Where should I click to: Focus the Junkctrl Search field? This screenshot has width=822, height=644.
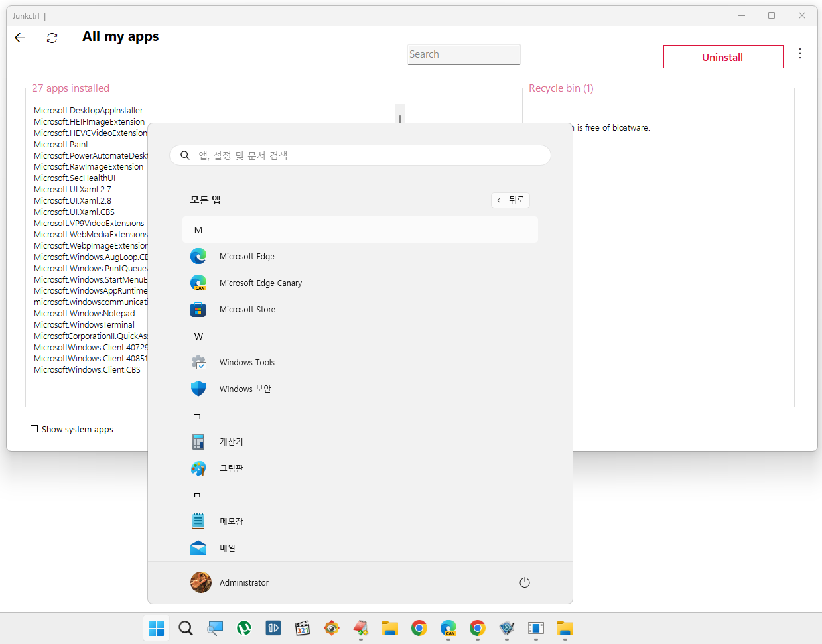(464, 54)
